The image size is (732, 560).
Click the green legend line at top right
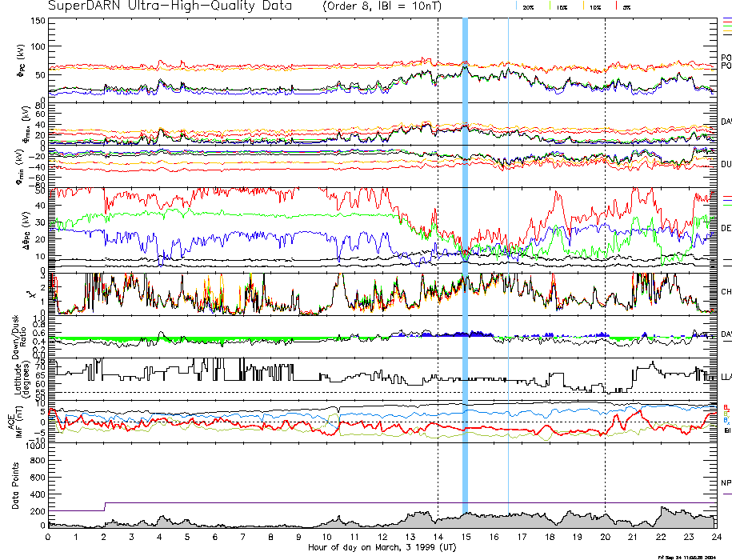(x=726, y=26)
